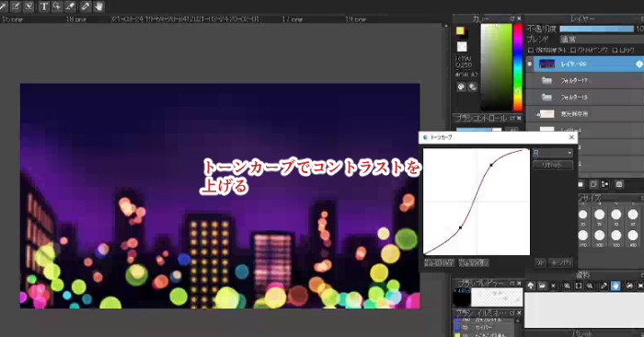Toggle visibility of レイヤー99 layer

pyautogui.click(x=529, y=64)
